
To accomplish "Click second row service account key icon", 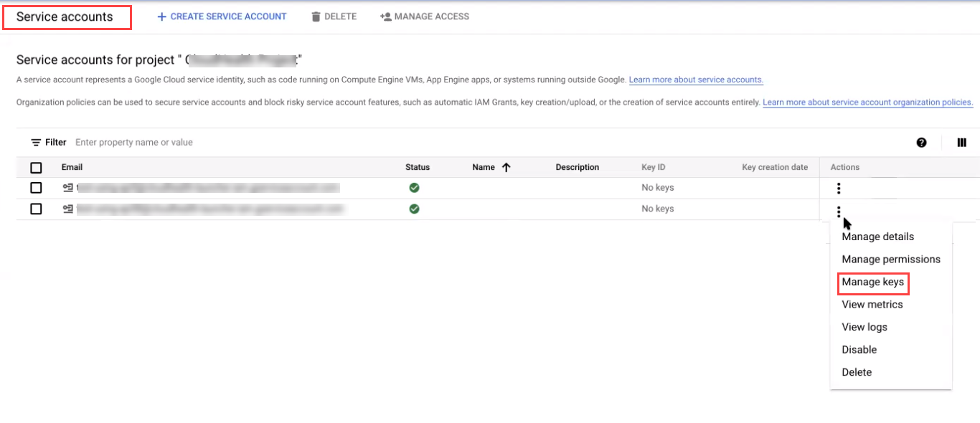I will pos(67,209).
